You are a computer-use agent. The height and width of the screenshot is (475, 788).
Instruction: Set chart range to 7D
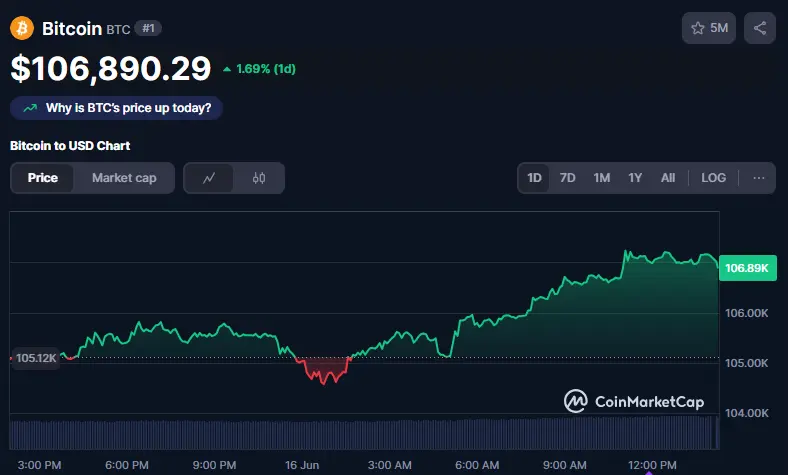tap(567, 178)
